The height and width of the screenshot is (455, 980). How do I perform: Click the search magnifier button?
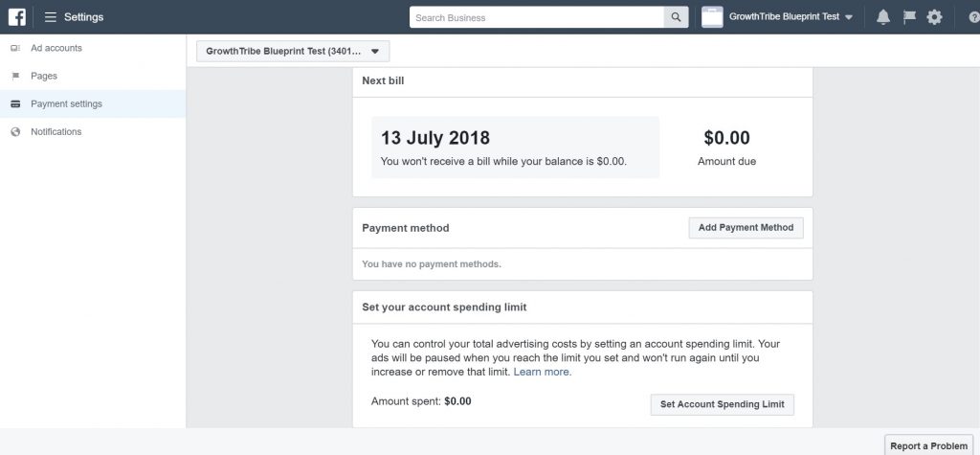676,17
